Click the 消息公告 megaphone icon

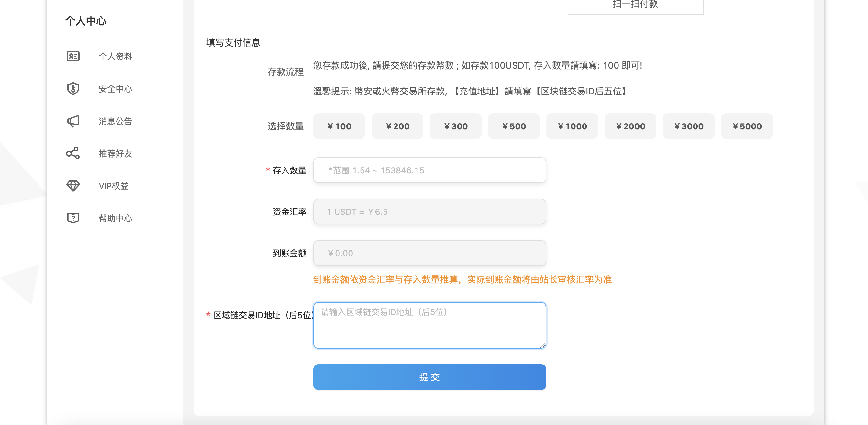[x=73, y=121]
